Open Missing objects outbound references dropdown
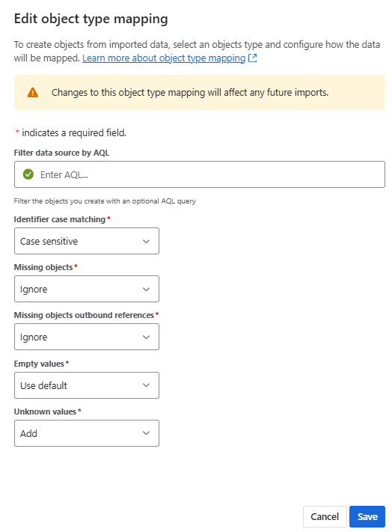The width and height of the screenshot is (392, 532). point(87,337)
